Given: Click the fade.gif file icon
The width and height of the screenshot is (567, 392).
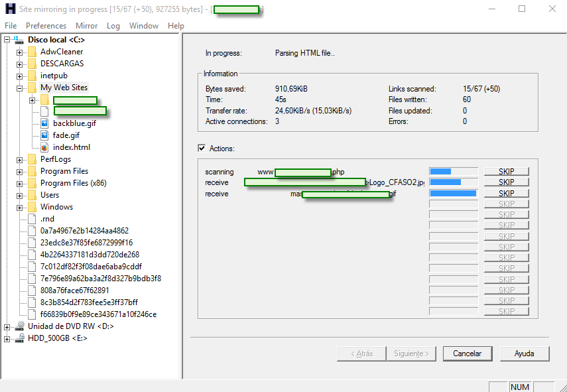Looking at the screenshot, I should (x=44, y=135).
